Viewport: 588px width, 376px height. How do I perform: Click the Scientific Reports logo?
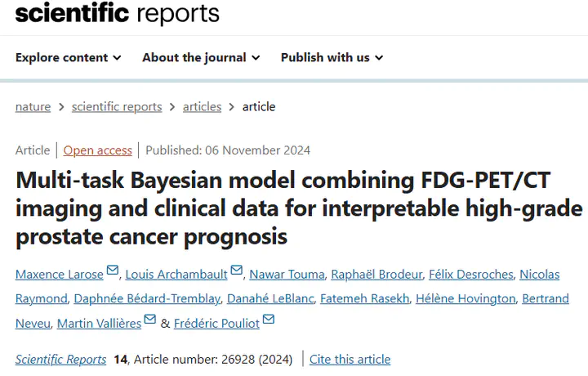coord(118,13)
